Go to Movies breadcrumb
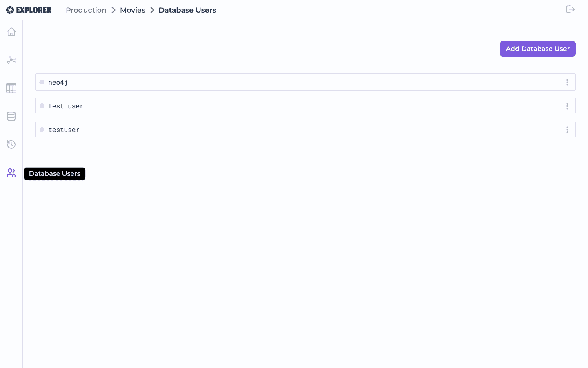This screenshot has height=368, width=588. tap(133, 10)
